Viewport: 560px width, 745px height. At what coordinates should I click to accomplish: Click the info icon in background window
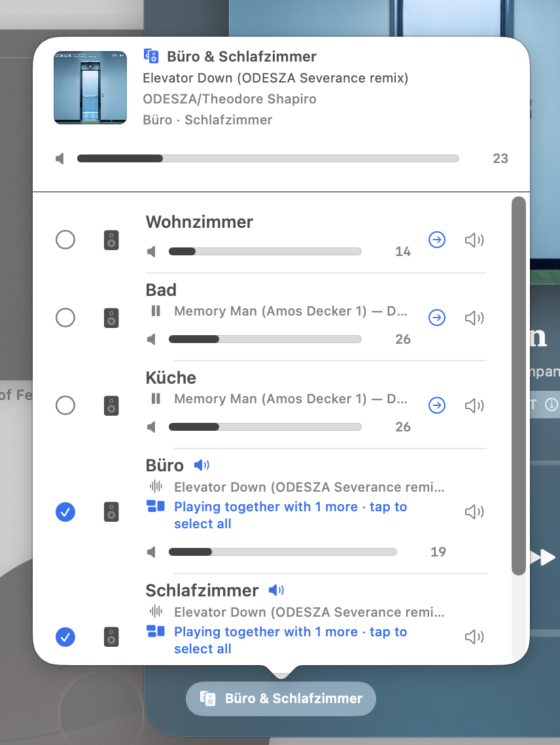(x=551, y=405)
